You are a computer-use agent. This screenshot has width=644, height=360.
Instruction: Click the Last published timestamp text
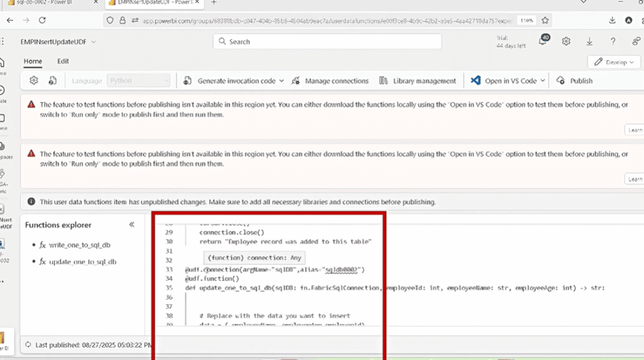click(93, 345)
